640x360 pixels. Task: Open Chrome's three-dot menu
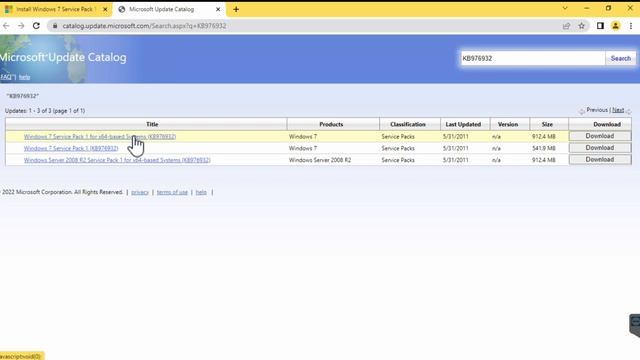click(x=631, y=26)
